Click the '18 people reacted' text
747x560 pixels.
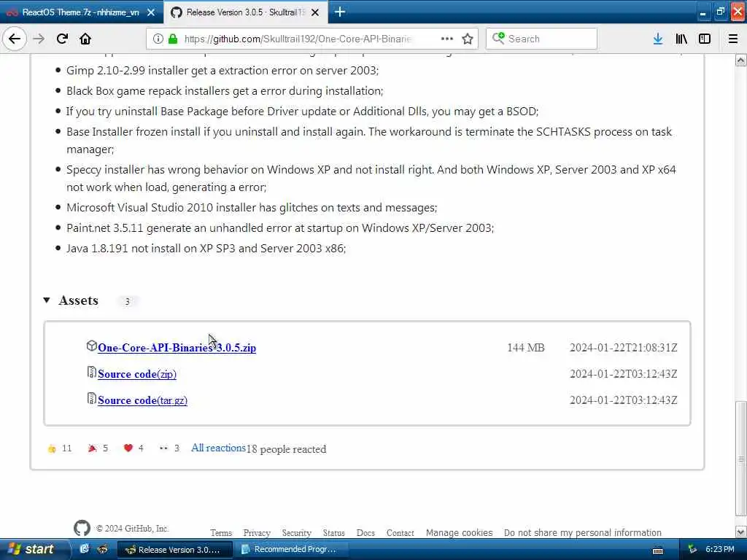(286, 449)
